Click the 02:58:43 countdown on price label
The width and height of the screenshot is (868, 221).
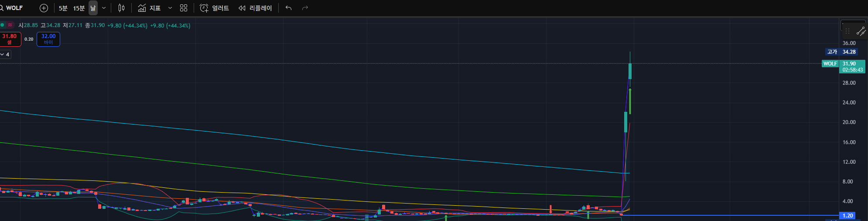point(852,70)
